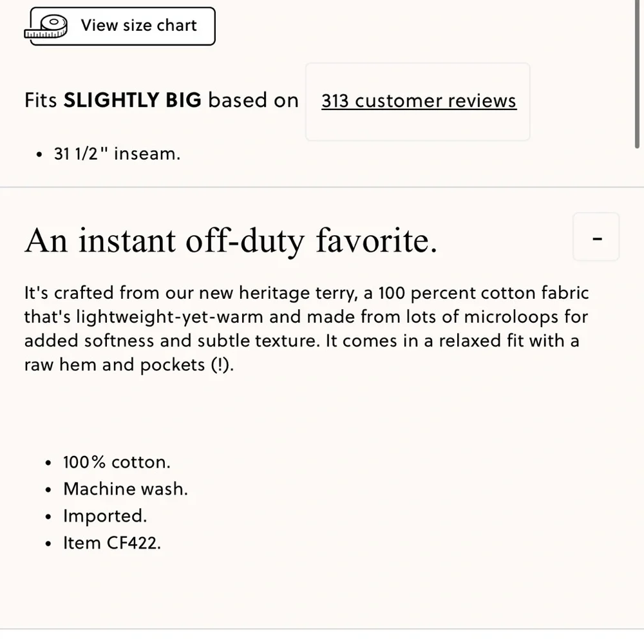Click the "An instant off-duty favorite." heading
This screenshot has height=644, width=644.
click(x=231, y=240)
